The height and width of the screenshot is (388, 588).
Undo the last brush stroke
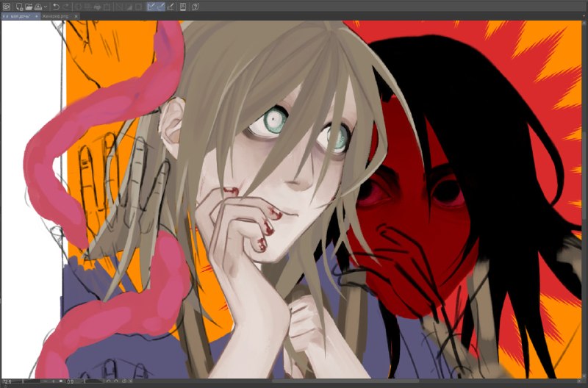[x=57, y=7]
